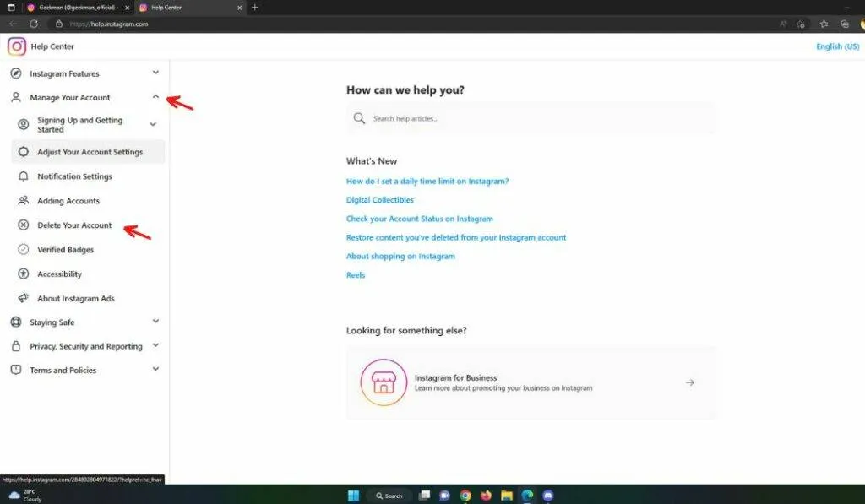
Task: Click the storefront icon on Instagram for Business card
Action: pos(384,382)
